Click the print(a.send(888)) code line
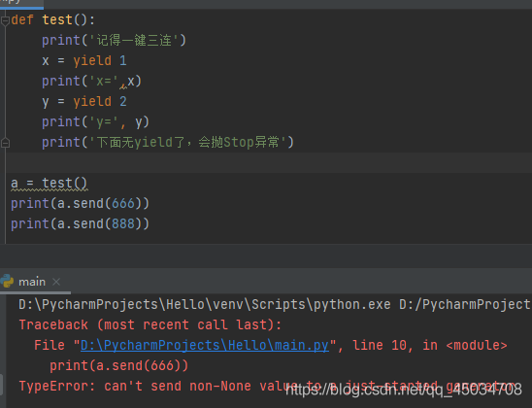 pyautogui.click(x=80, y=223)
